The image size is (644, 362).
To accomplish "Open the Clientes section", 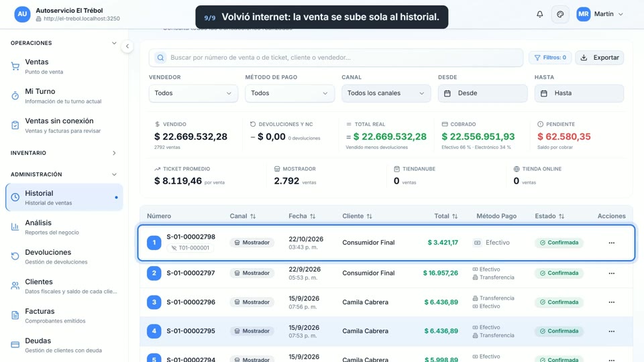I will tap(64, 286).
